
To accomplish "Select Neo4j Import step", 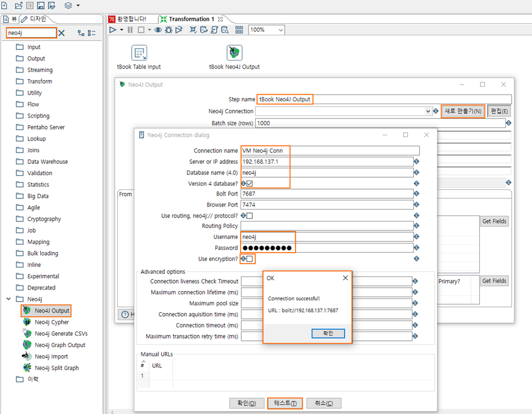I will [45, 356].
